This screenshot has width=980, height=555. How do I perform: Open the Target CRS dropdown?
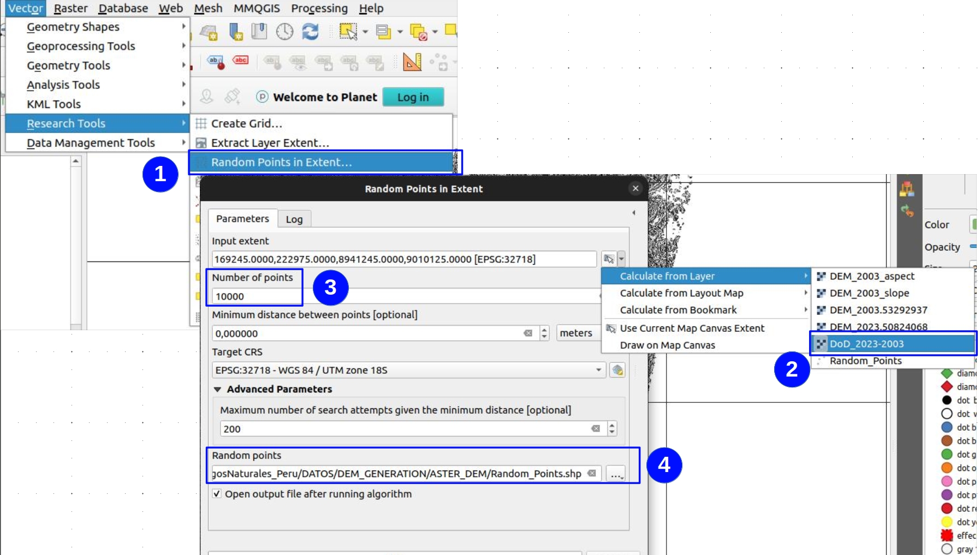[x=598, y=370]
